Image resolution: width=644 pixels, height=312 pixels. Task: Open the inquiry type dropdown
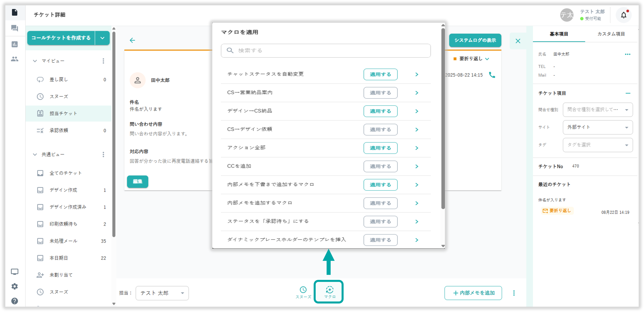click(598, 110)
